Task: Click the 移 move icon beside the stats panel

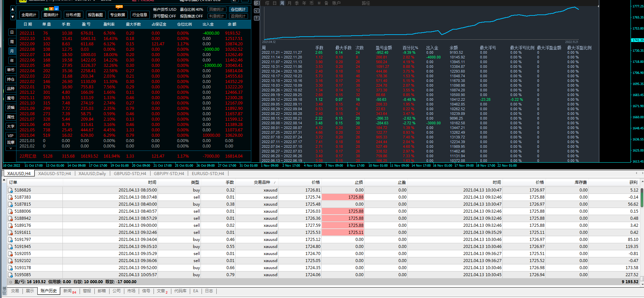Action: [x=256, y=3]
